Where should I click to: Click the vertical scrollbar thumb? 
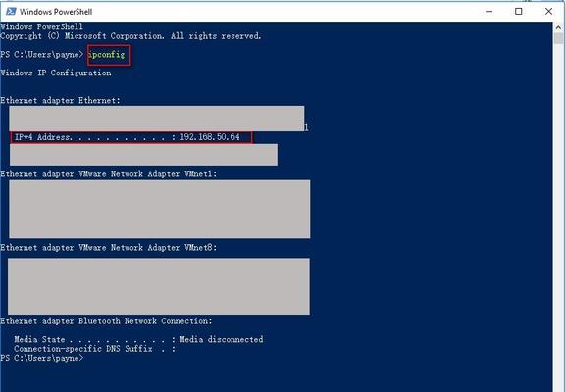pyautogui.click(x=558, y=38)
